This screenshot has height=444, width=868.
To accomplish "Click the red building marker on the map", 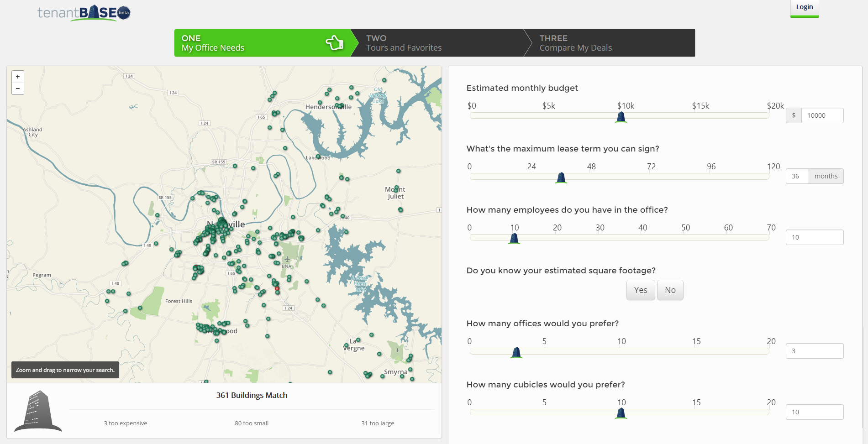I will click(x=277, y=288).
